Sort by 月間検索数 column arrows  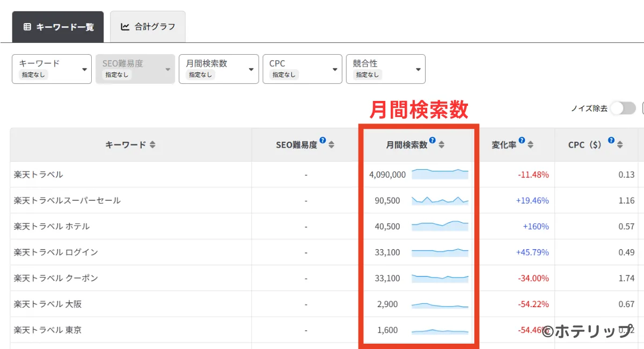click(x=442, y=144)
